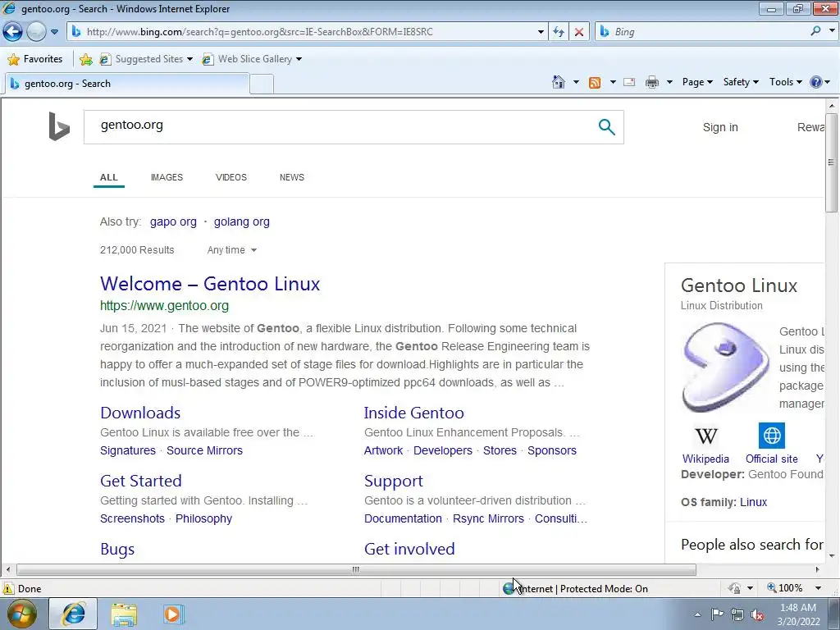Open the Page menu
840x630 pixels.
tap(697, 82)
